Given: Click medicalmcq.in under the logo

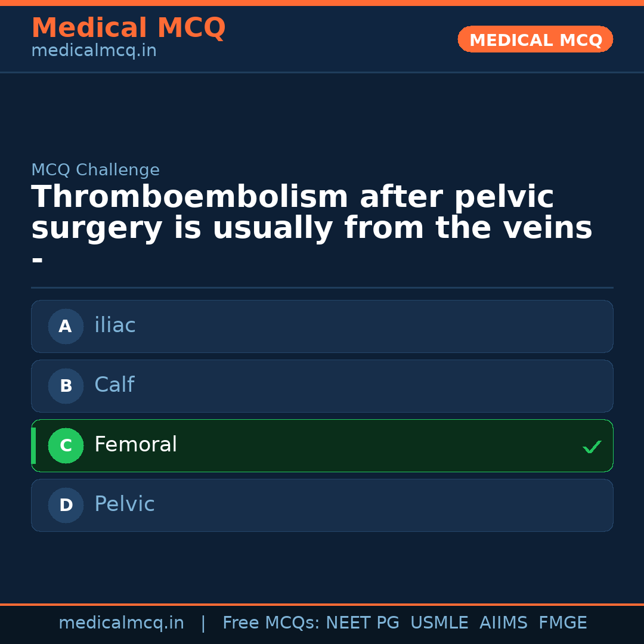Looking at the screenshot, I should (x=93, y=50).
